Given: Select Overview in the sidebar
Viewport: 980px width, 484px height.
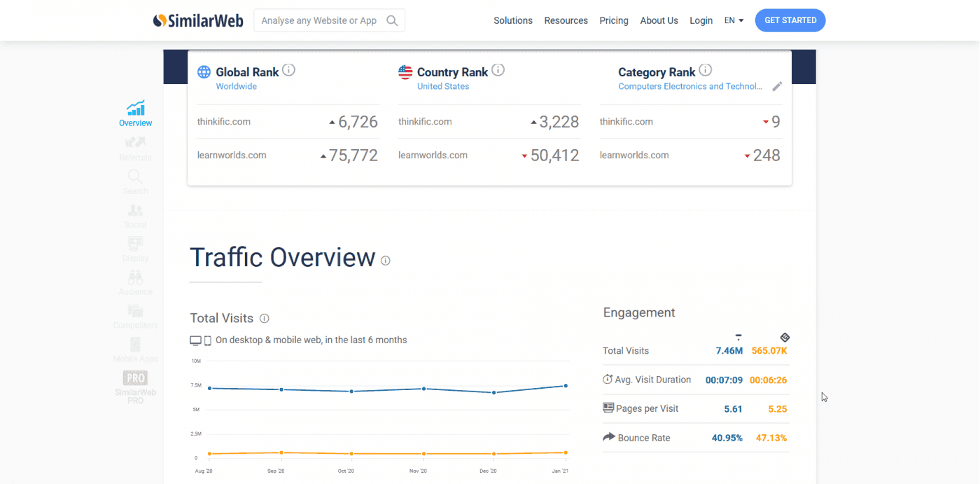Looking at the screenshot, I should [x=136, y=113].
